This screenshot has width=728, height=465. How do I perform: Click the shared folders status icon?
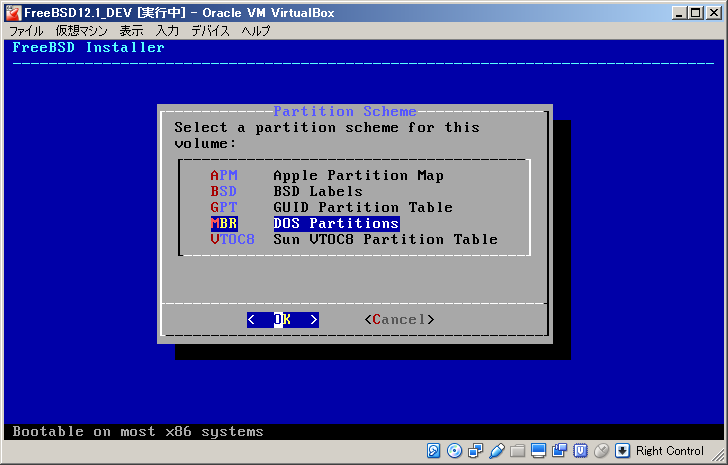[517, 450]
